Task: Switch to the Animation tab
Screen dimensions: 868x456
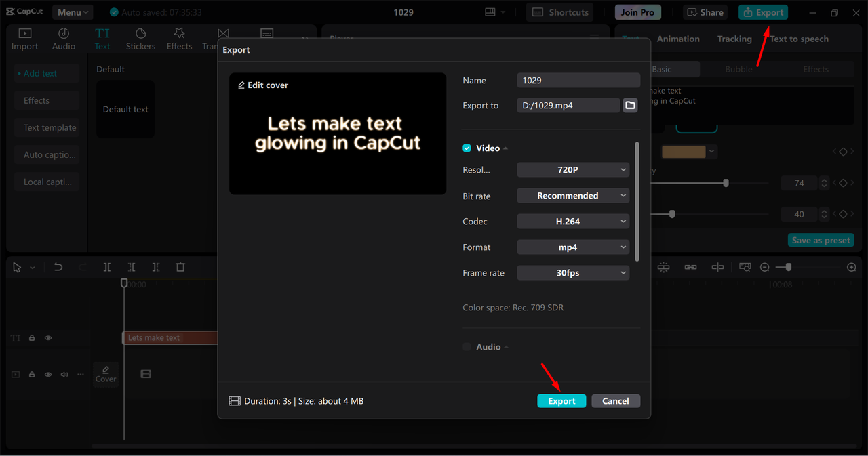Action: point(678,39)
